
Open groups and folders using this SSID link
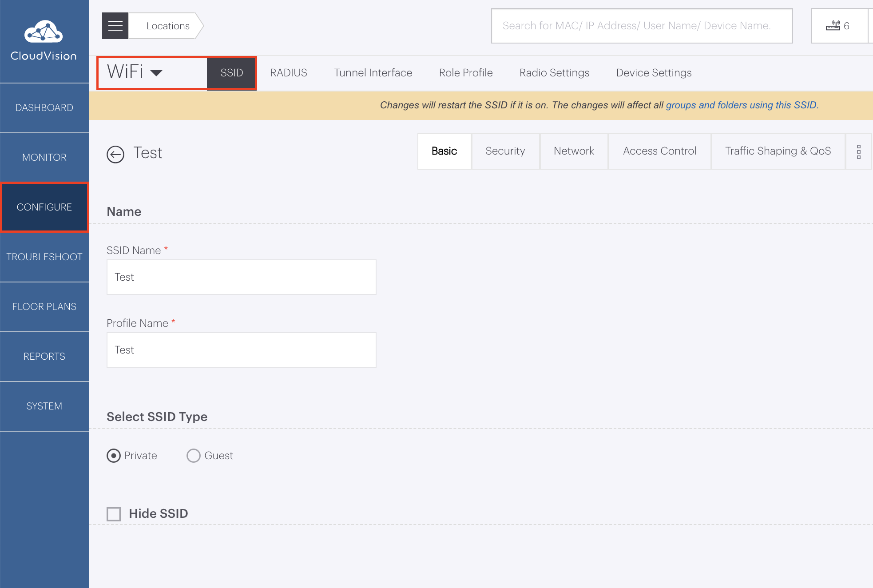742,105
